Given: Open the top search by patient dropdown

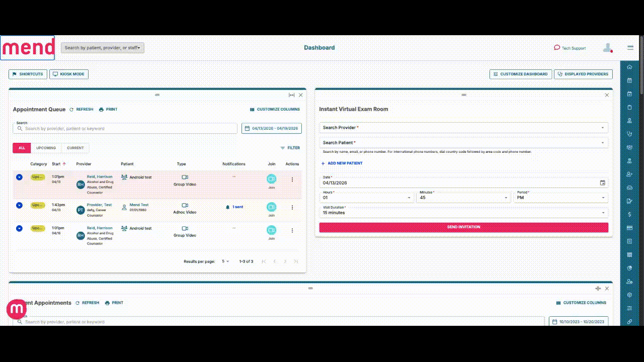Looking at the screenshot, I should coord(103,48).
